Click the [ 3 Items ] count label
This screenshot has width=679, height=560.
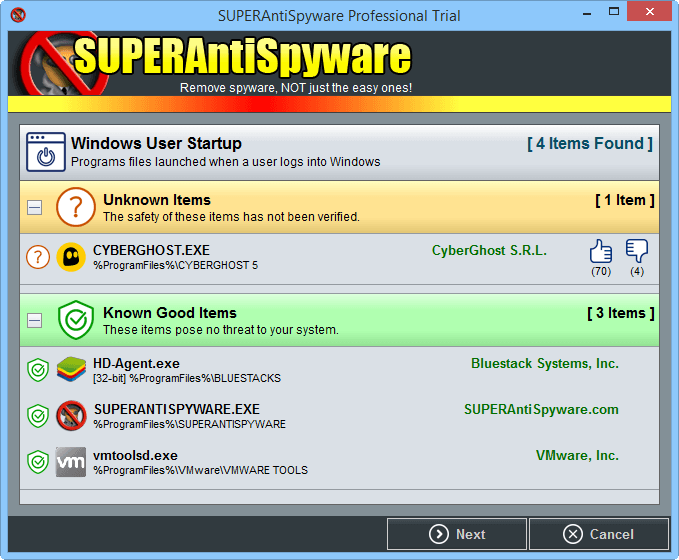621,313
